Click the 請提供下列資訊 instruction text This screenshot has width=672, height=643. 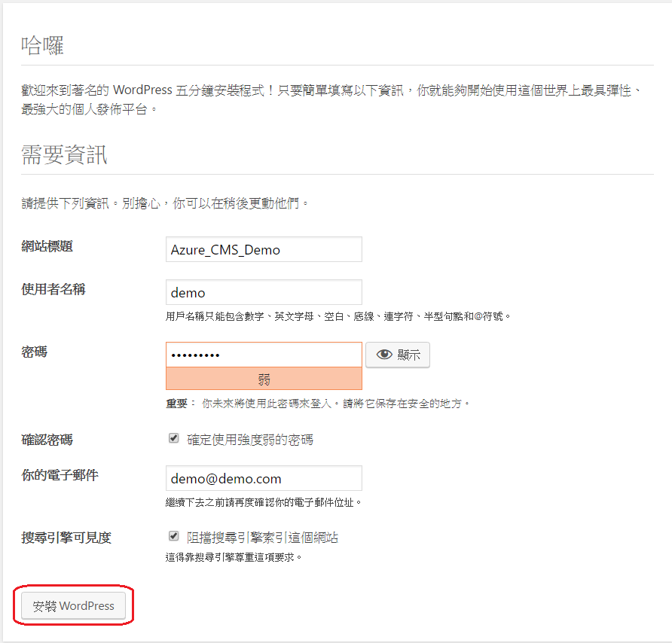[165, 203]
